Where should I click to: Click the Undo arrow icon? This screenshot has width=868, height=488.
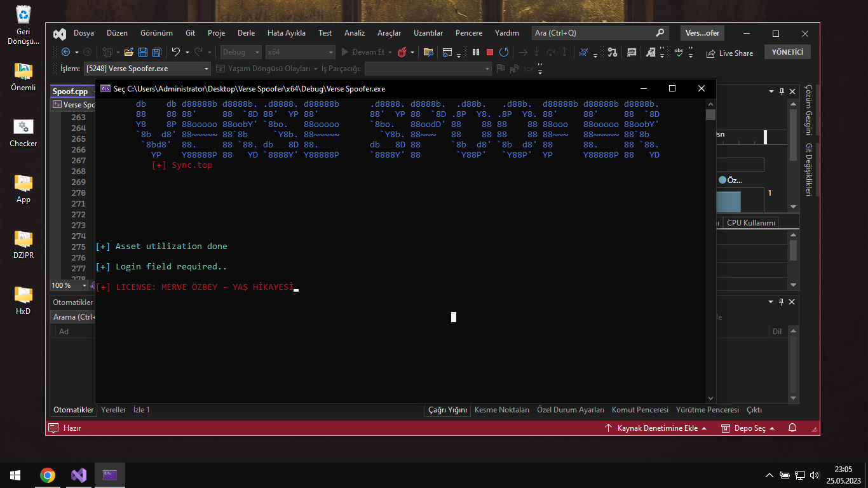pos(176,52)
